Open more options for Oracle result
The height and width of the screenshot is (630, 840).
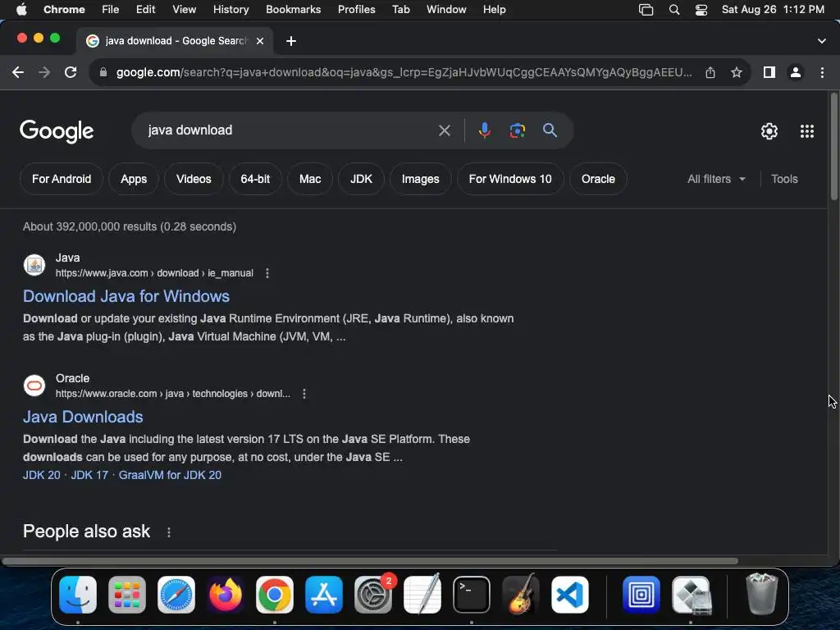point(304,394)
